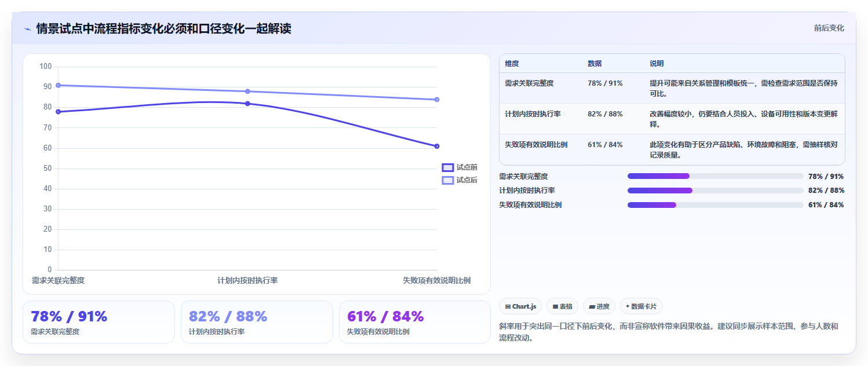
Task: Click the table cell 82% / 88%
Action: 605,114
